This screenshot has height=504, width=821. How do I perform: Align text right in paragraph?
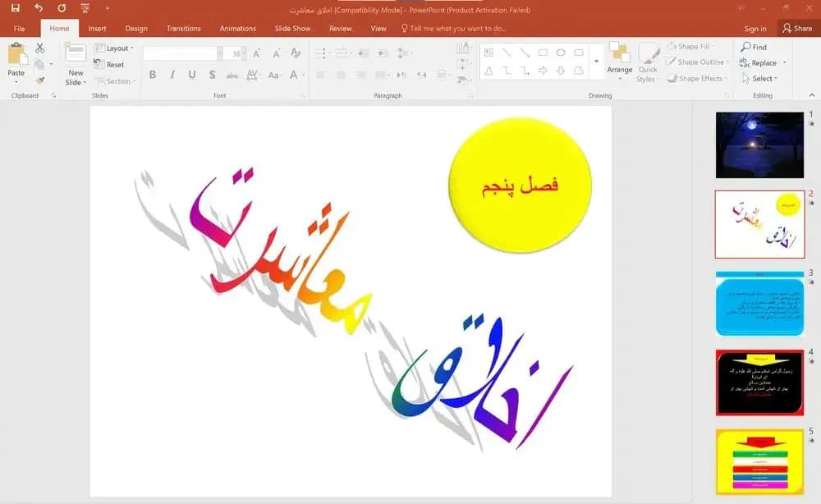tap(360, 76)
